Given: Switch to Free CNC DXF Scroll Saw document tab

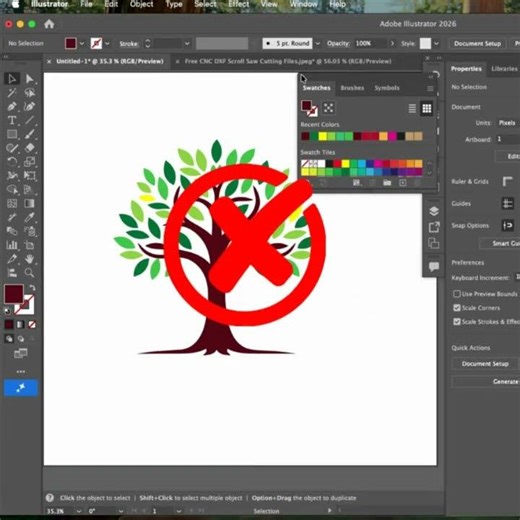Looking at the screenshot, I should (x=288, y=61).
